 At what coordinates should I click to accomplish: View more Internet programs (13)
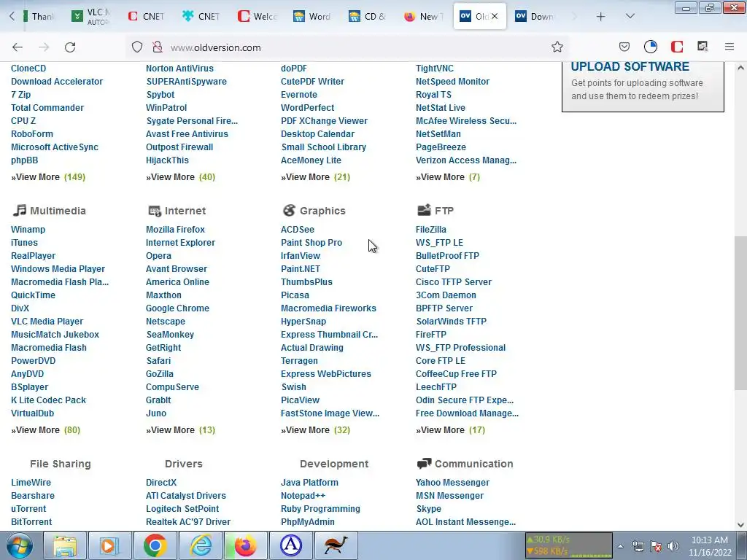(x=181, y=430)
